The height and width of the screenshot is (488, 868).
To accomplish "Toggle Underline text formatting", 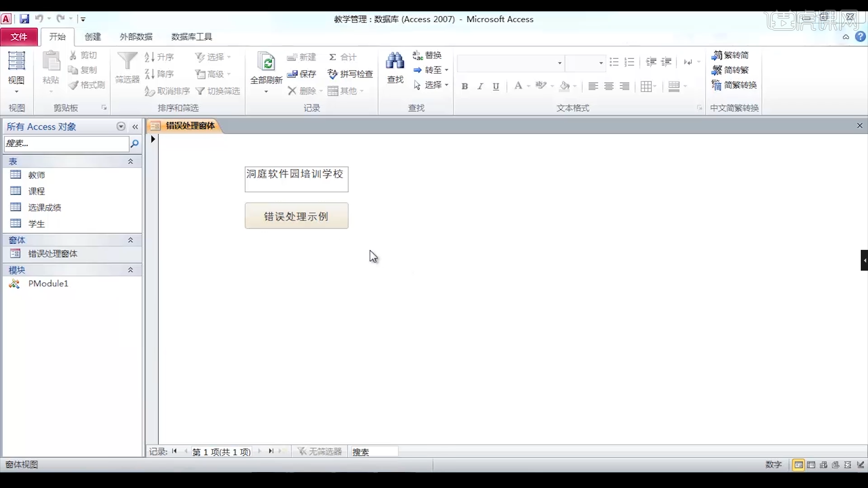I will coord(496,86).
